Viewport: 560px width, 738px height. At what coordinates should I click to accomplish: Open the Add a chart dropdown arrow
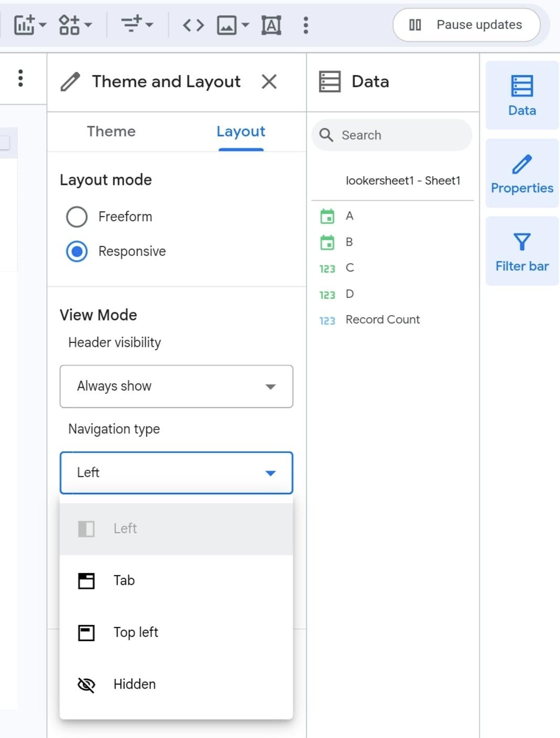pos(43,25)
